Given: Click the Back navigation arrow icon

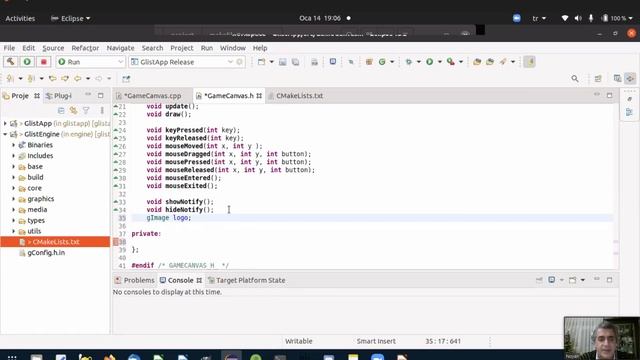Looking at the screenshot, I should pos(78,78).
